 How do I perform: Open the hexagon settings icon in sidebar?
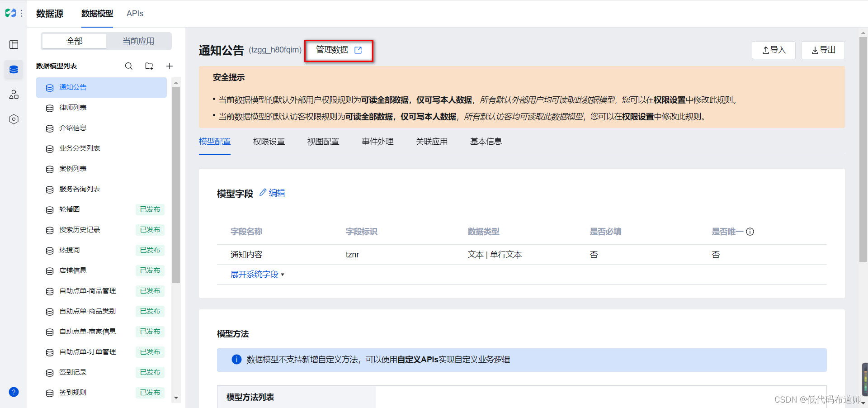pyautogui.click(x=14, y=119)
